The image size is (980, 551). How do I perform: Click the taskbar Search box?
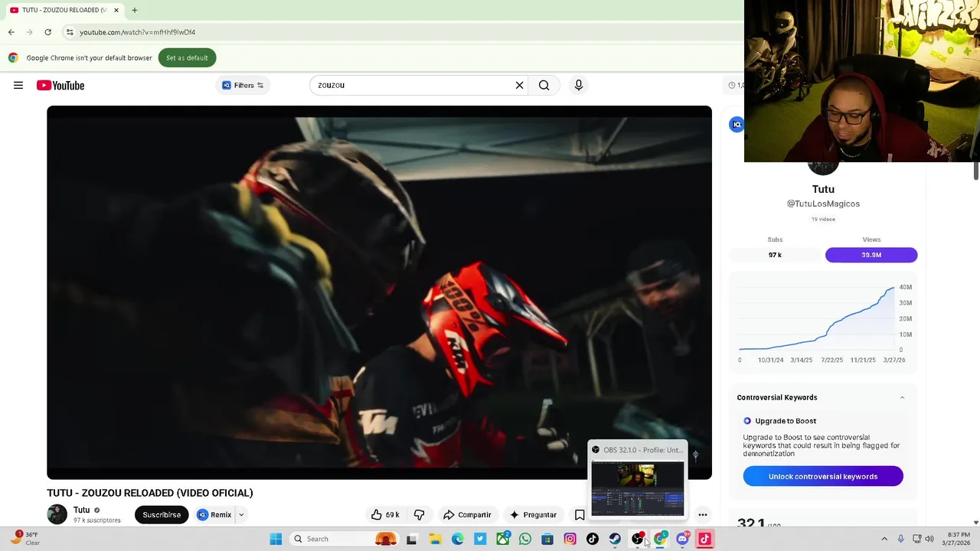[345, 539]
